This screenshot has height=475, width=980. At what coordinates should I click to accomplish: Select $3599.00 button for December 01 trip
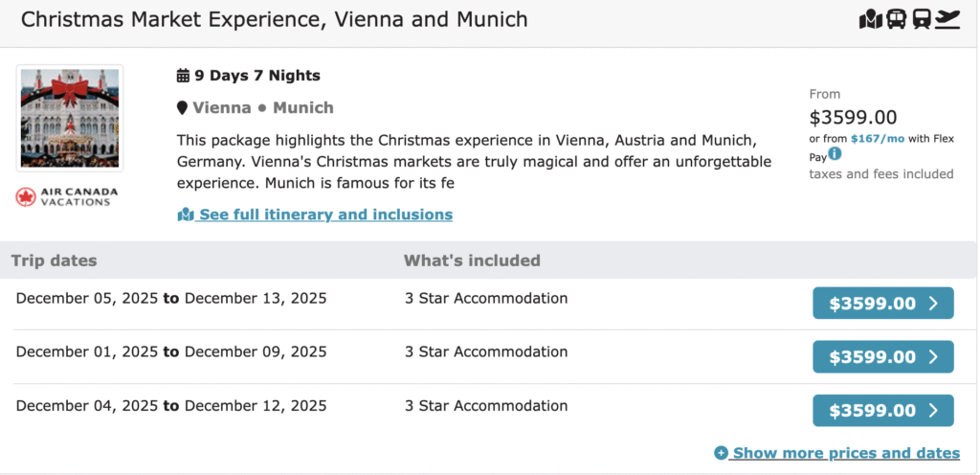882,357
